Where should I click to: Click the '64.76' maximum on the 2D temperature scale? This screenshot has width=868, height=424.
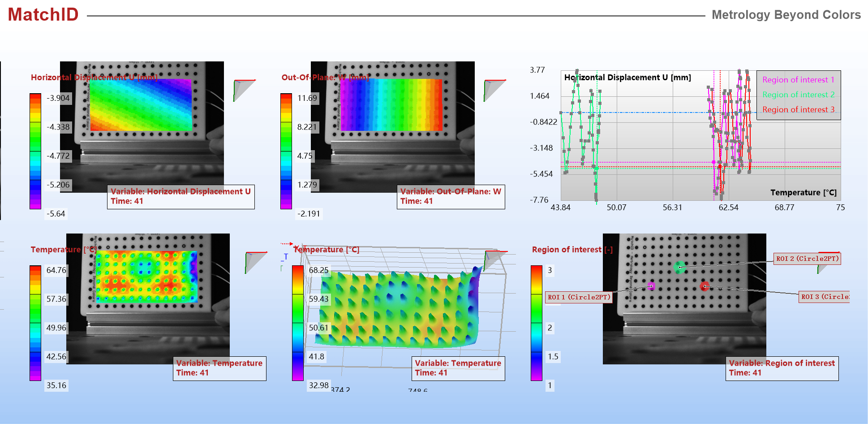pyautogui.click(x=56, y=270)
